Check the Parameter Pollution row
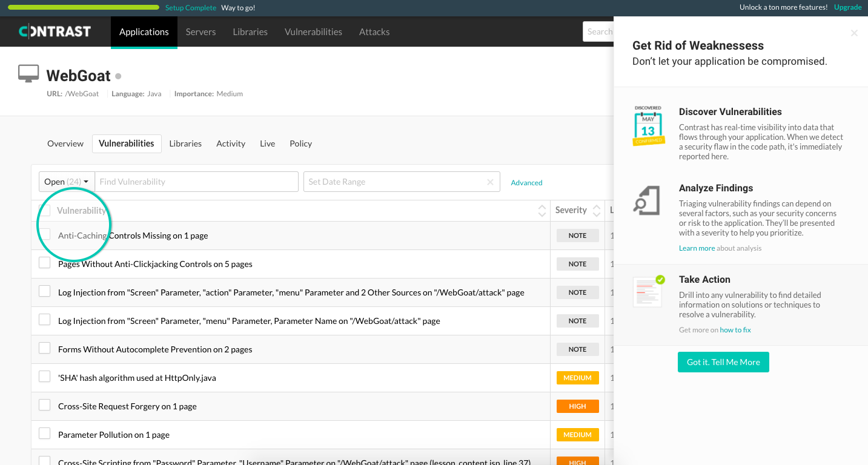This screenshot has height=465, width=868. tap(45, 434)
